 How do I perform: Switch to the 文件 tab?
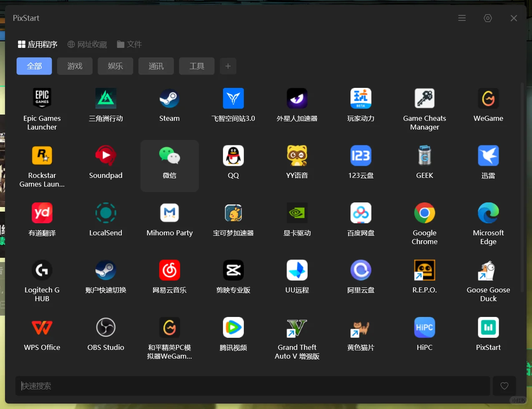129,44
